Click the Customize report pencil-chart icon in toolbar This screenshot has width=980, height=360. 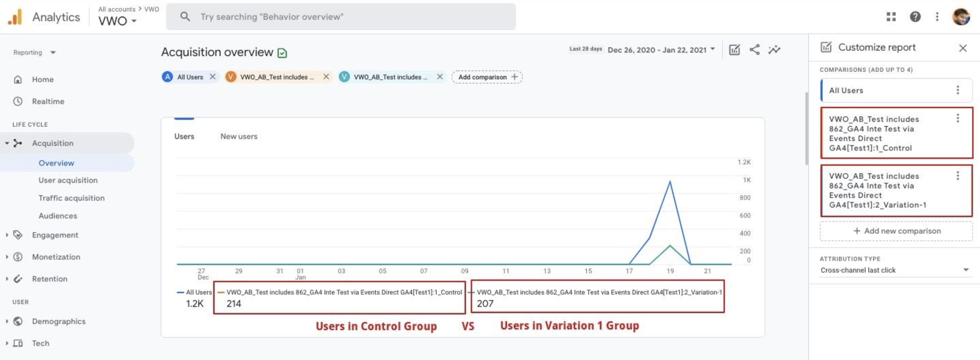pos(734,50)
